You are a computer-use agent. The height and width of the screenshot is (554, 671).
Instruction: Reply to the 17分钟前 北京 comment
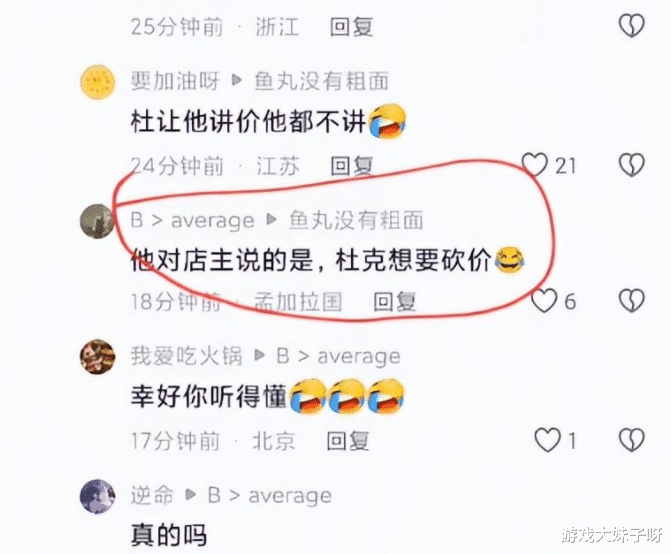(x=348, y=441)
